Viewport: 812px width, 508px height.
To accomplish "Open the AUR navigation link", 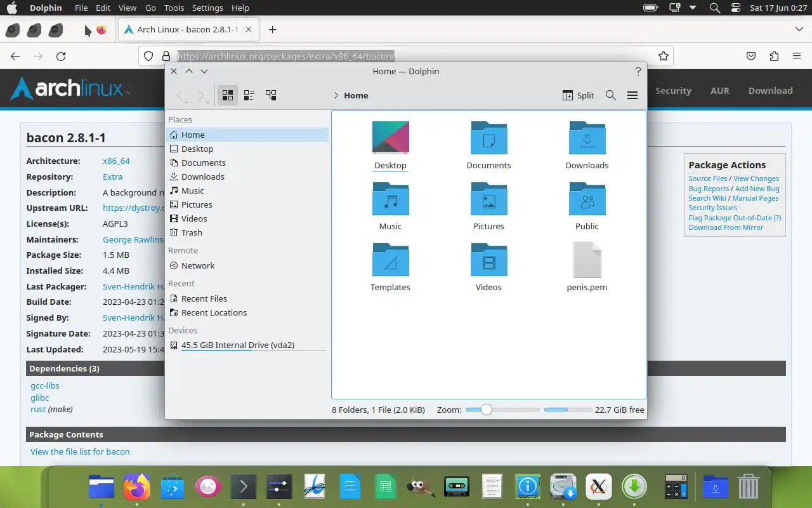I will [x=719, y=91].
